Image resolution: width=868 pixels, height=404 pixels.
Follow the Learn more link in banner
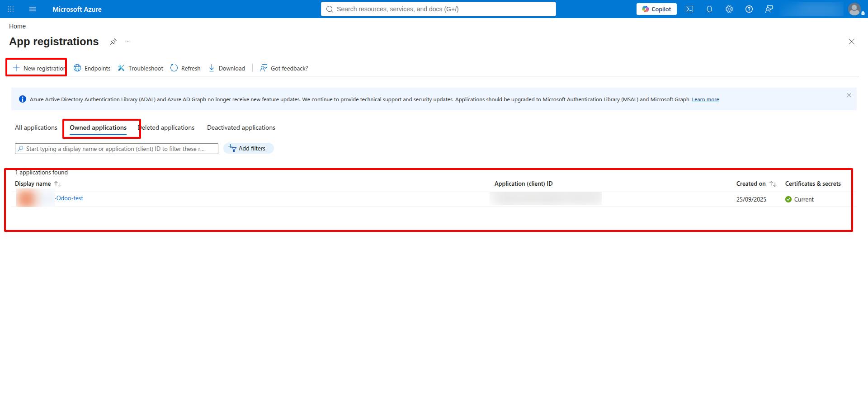(705, 99)
